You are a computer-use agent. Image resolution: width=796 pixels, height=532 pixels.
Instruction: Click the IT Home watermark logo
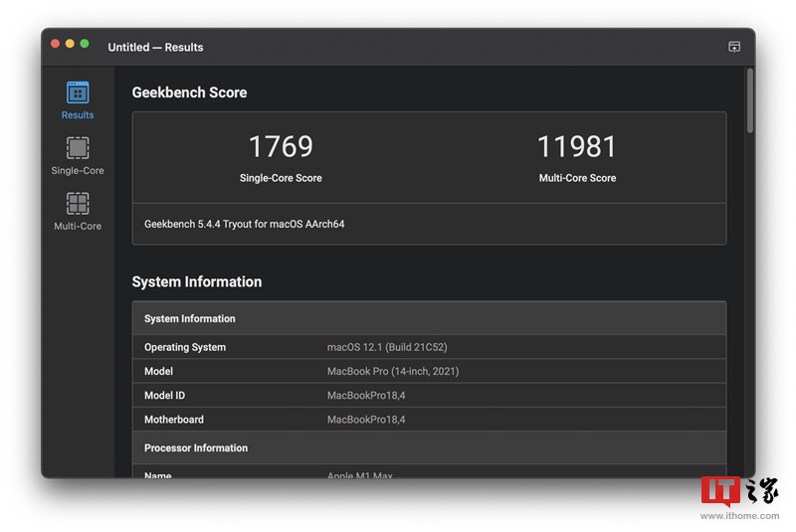point(739,493)
